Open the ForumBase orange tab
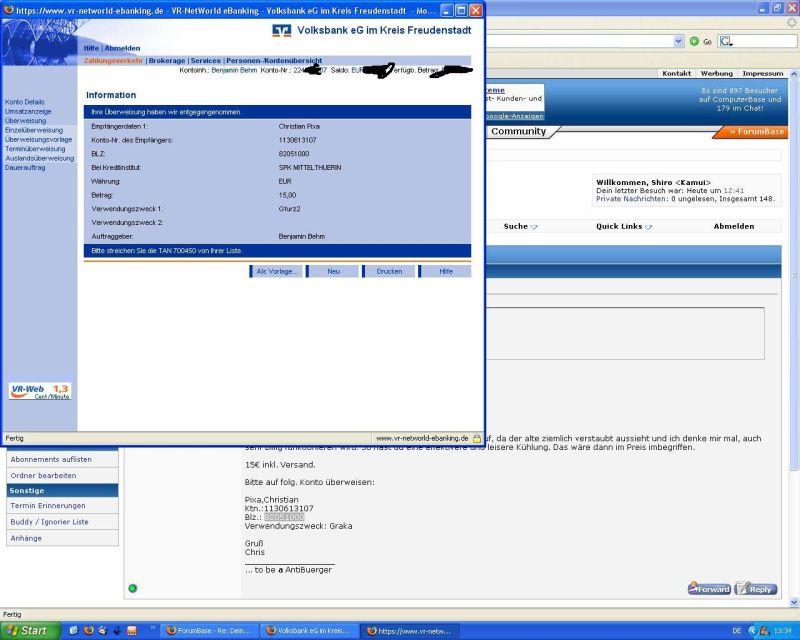The width and height of the screenshot is (800, 640). pyautogui.click(x=751, y=132)
